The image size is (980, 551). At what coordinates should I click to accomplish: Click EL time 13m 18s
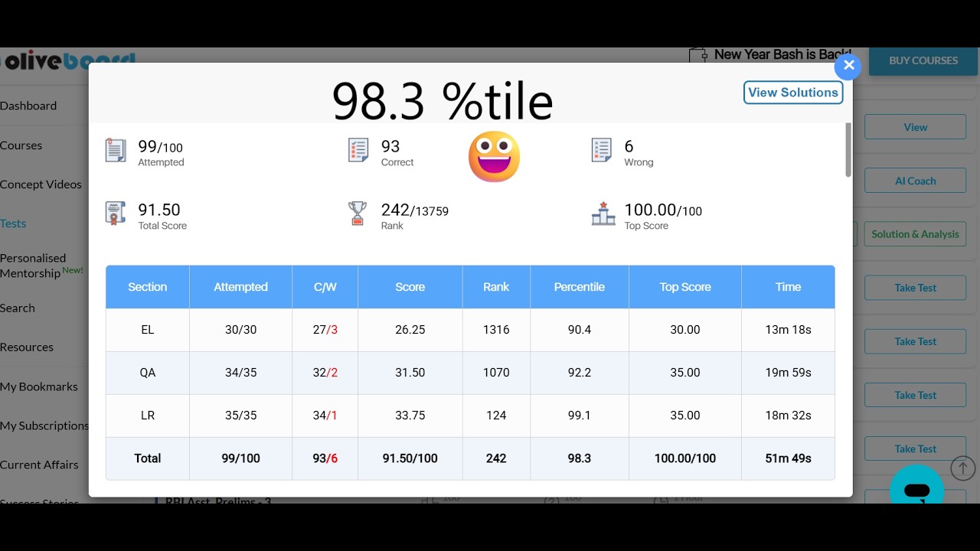[x=788, y=330]
